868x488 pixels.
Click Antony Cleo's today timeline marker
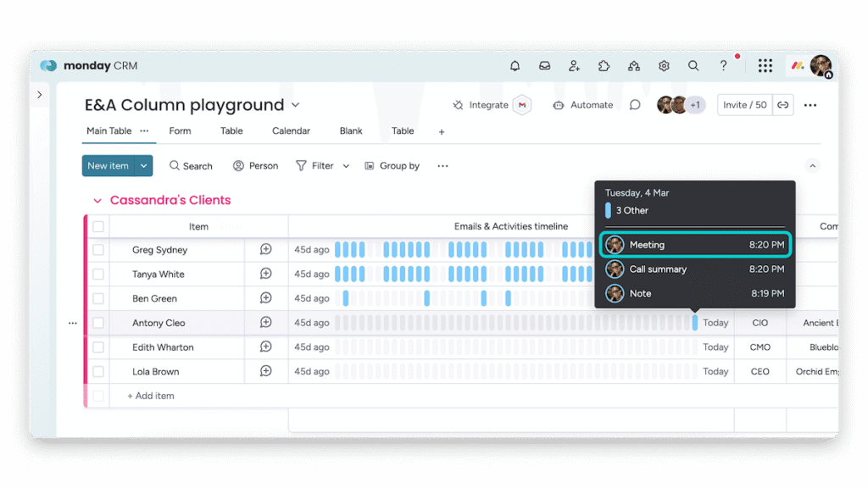click(x=695, y=323)
